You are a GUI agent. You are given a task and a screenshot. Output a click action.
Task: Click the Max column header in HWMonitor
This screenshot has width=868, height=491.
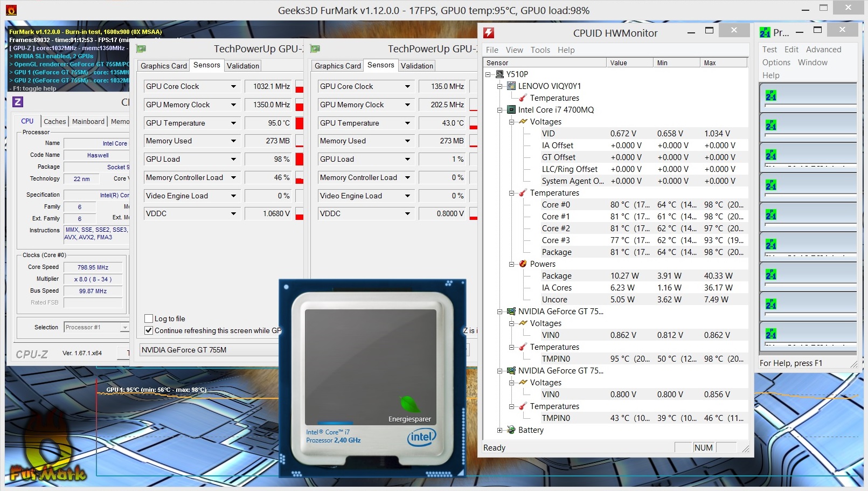pyautogui.click(x=724, y=63)
